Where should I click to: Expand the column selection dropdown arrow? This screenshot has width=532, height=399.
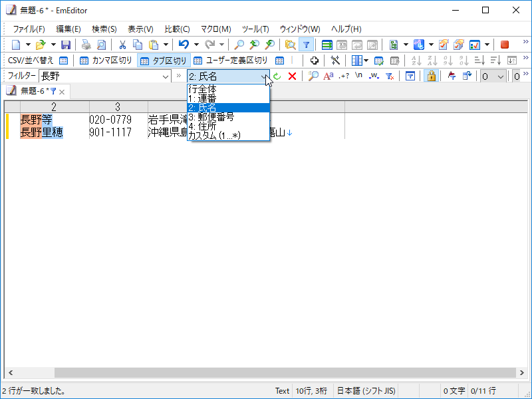coord(366,61)
